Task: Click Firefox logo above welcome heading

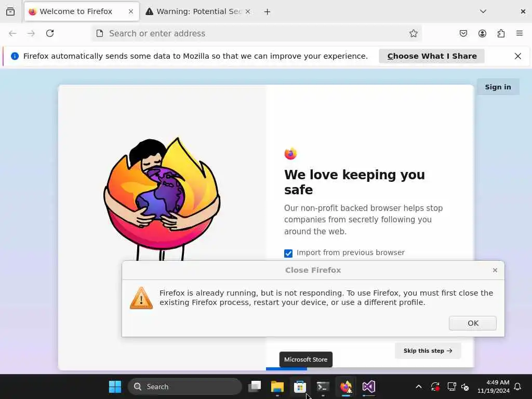Action: [290, 153]
